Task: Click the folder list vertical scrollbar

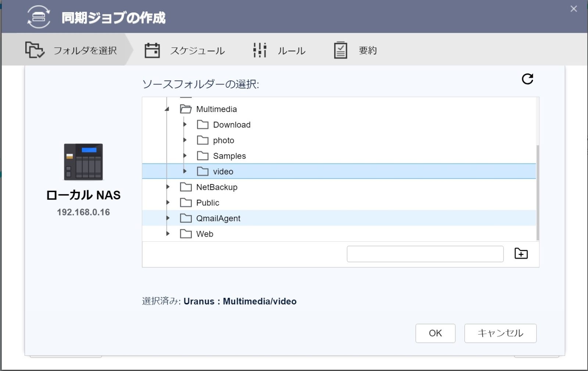Action: pos(538,191)
